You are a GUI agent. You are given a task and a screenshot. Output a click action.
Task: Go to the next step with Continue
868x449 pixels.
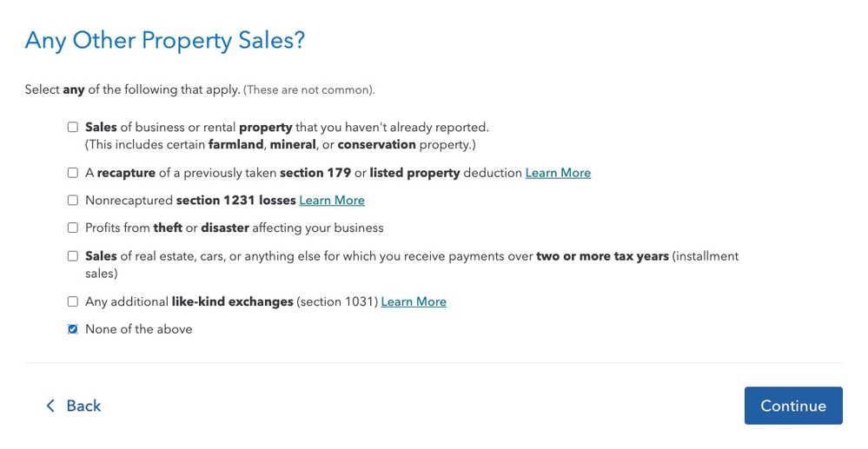793,406
